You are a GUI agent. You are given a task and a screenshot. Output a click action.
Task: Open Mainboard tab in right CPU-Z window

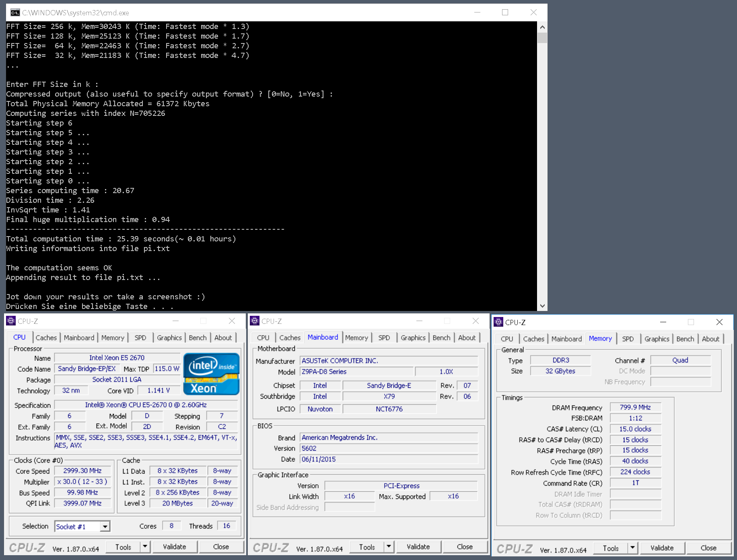pyautogui.click(x=566, y=339)
